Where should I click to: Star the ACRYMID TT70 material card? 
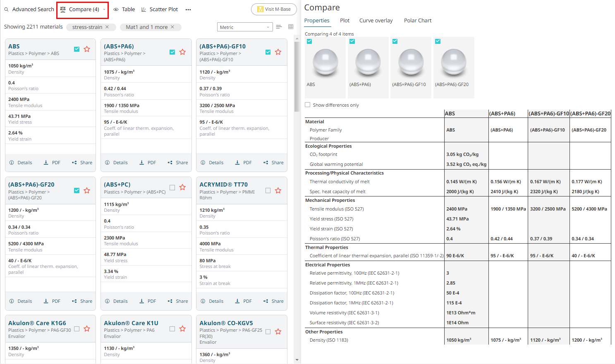click(x=278, y=191)
